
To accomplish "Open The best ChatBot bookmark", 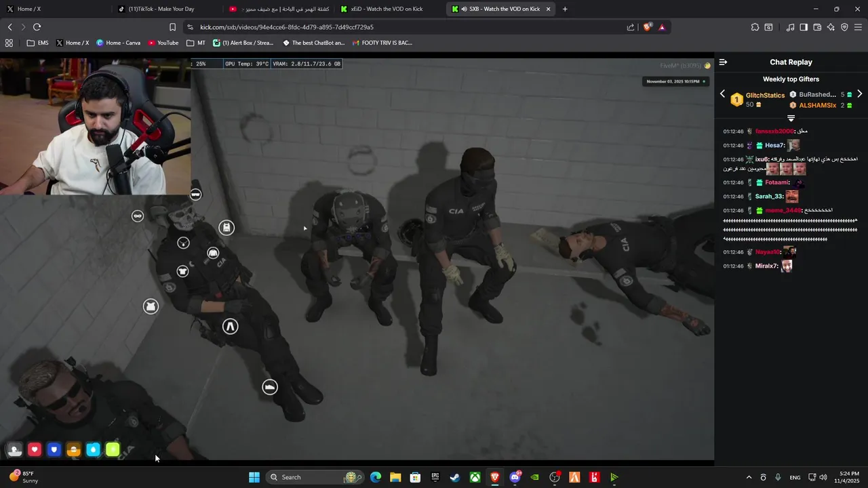I will (313, 43).
